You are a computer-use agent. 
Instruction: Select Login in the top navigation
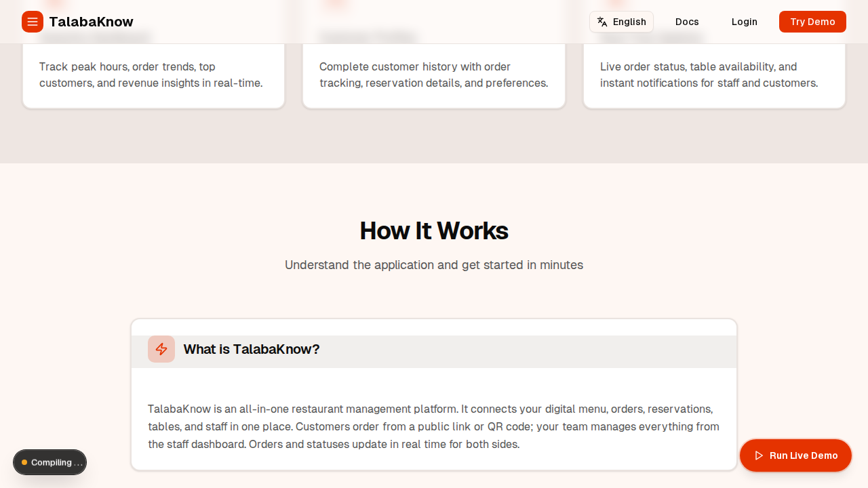click(x=744, y=22)
